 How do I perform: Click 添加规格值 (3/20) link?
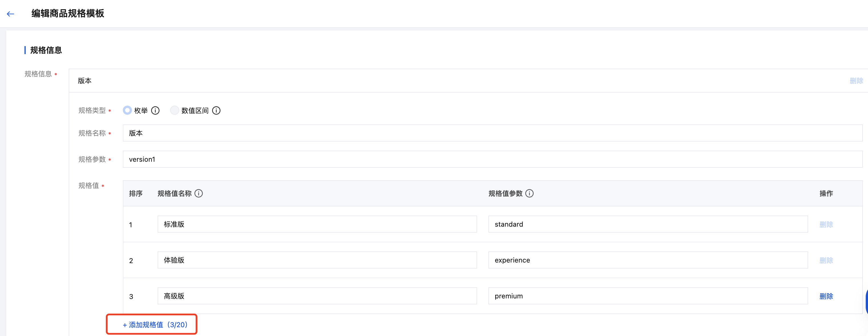(x=155, y=325)
